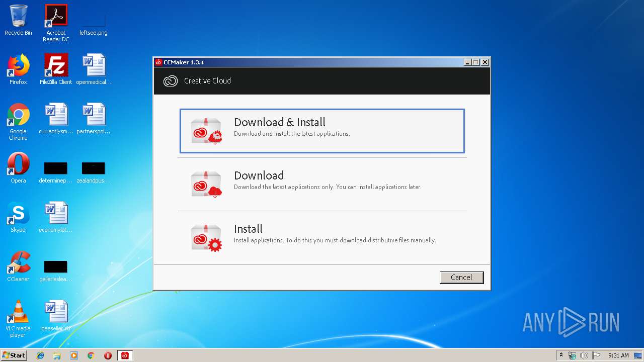
Task: Click the Cancel button
Action: [461, 278]
